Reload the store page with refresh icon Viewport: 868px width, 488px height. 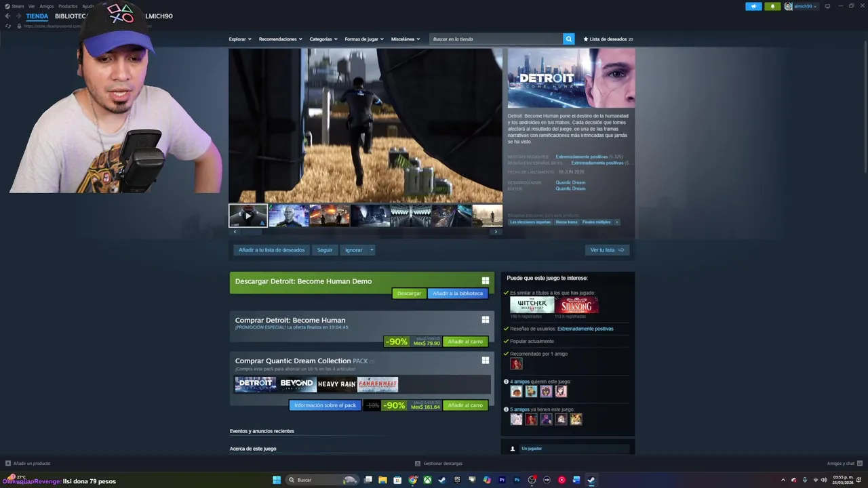tap(8, 26)
